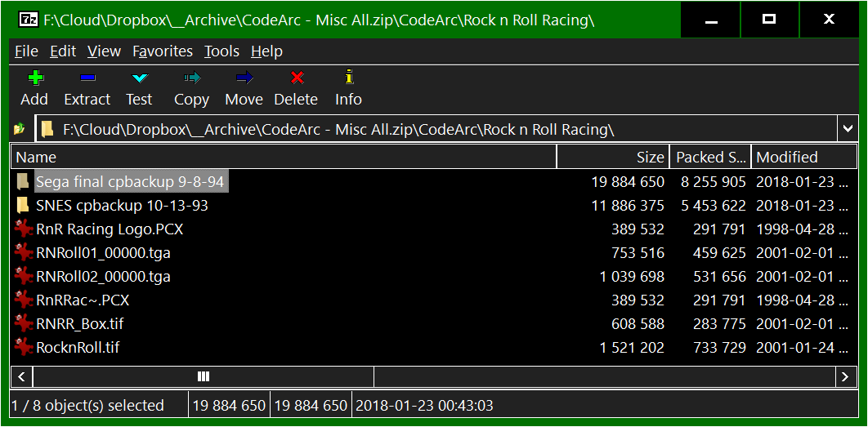Image resolution: width=868 pixels, height=427 pixels.
Task: Select the RnRRac~.PCX file name
Action: pyautogui.click(x=83, y=300)
